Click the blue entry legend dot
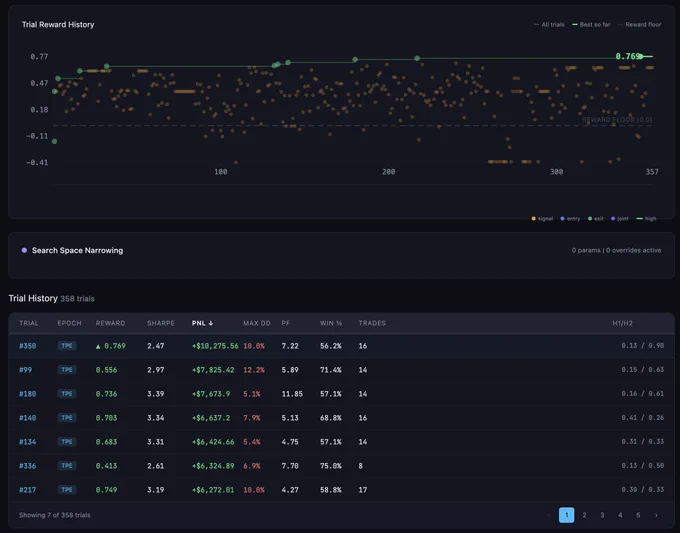Image resolution: width=680 pixels, height=533 pixels. tap(562, 219)
